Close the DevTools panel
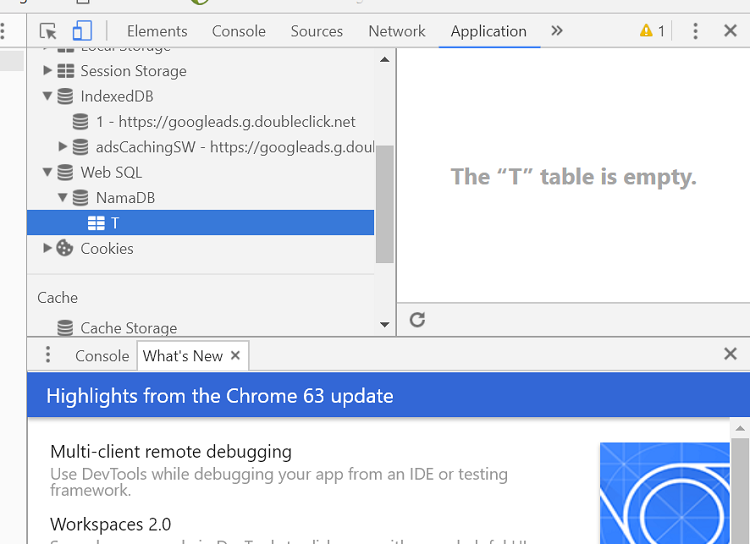 pyautogui.click(x=730, y=31)
